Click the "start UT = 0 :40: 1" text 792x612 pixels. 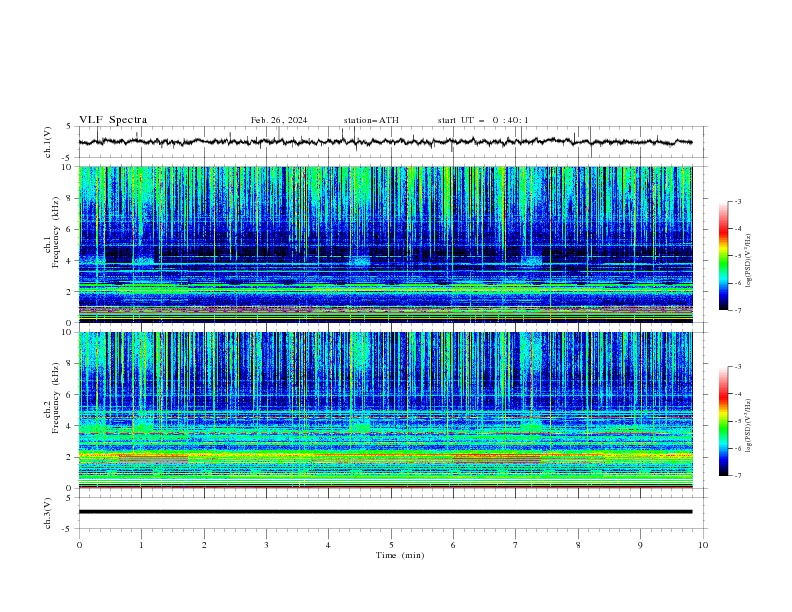point(483,120)
